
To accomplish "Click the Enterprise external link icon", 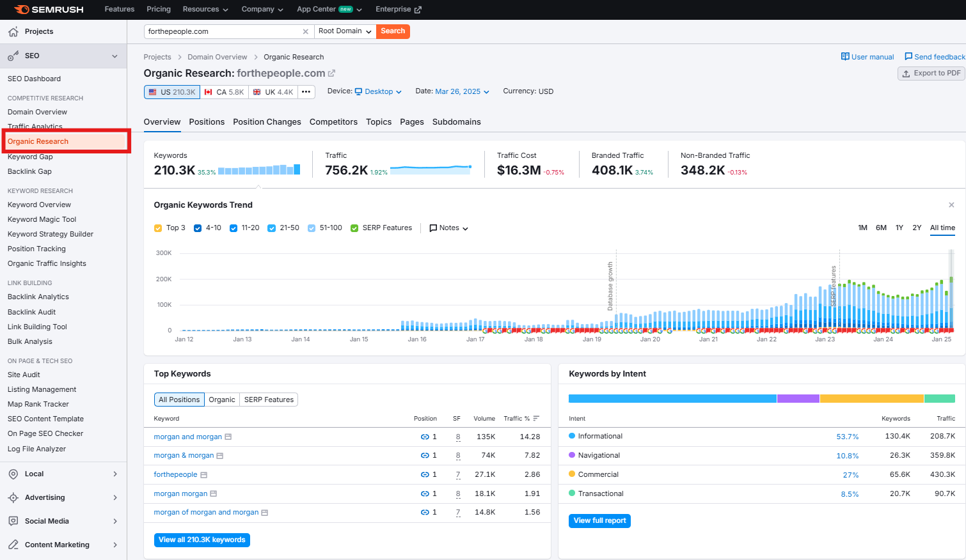I will 418,10.
